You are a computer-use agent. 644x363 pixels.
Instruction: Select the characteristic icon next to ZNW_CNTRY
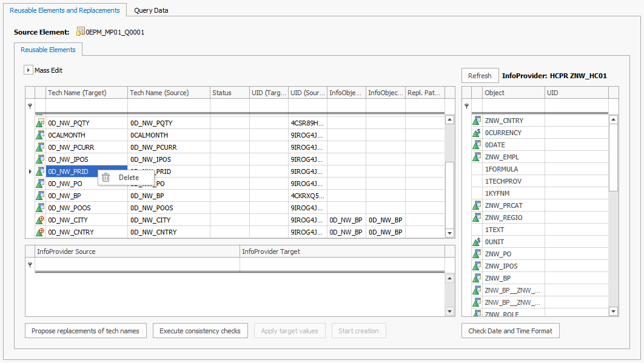tap(477, 120)
